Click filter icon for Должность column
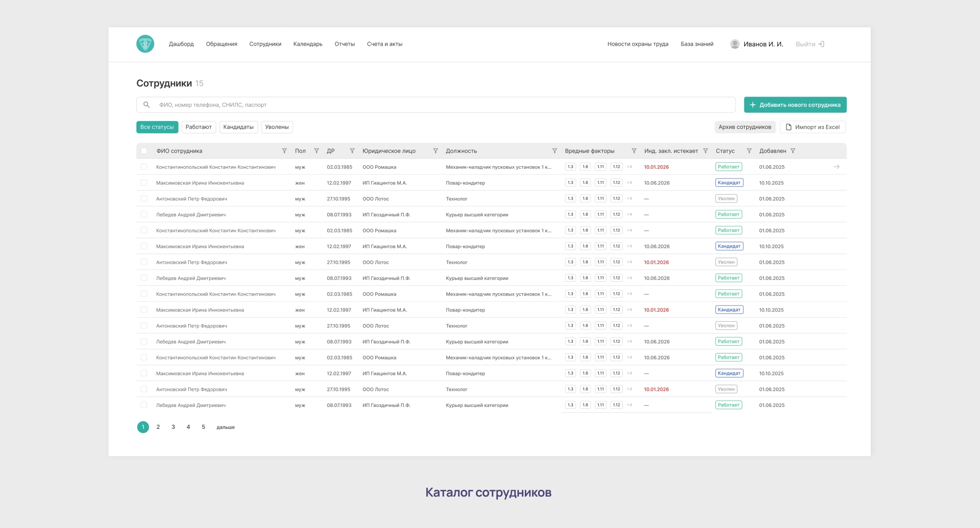 coord(555,151)
